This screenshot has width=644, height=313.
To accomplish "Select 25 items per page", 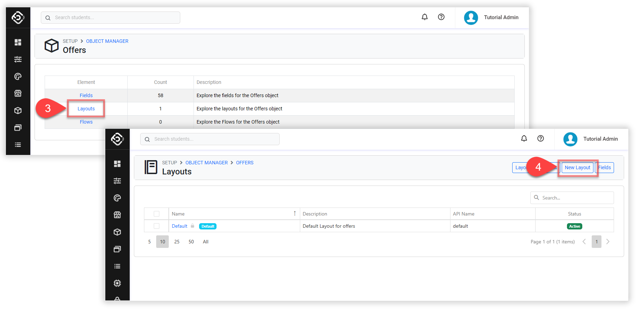I will 177,242.
